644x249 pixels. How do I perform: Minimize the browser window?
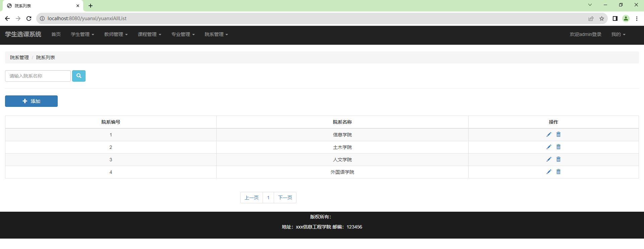[x=605, y=5]
